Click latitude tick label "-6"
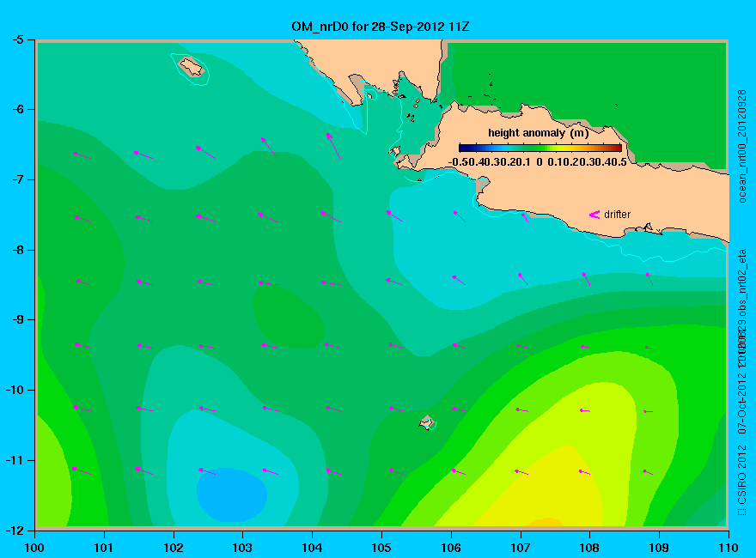Viewport: 756px width, 558px height. coord(17,109)
